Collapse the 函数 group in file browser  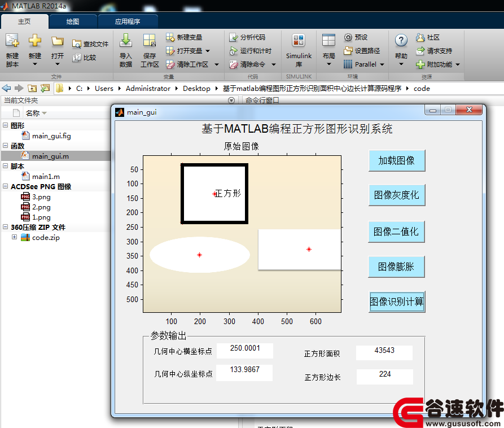click(x=6, y=145)
